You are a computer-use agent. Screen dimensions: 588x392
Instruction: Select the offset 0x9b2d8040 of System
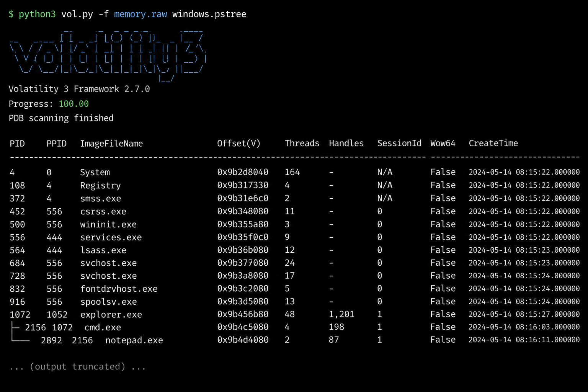point(243,172)
